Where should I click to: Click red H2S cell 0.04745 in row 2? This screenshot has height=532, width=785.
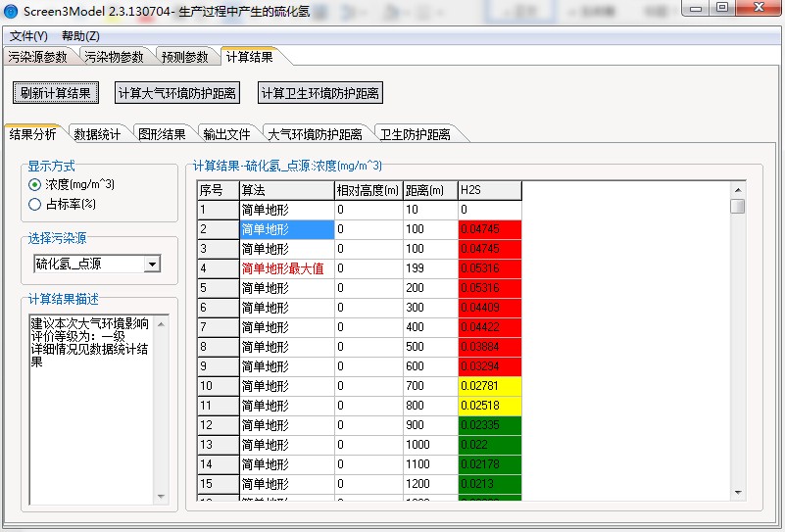tap(490, 229)
